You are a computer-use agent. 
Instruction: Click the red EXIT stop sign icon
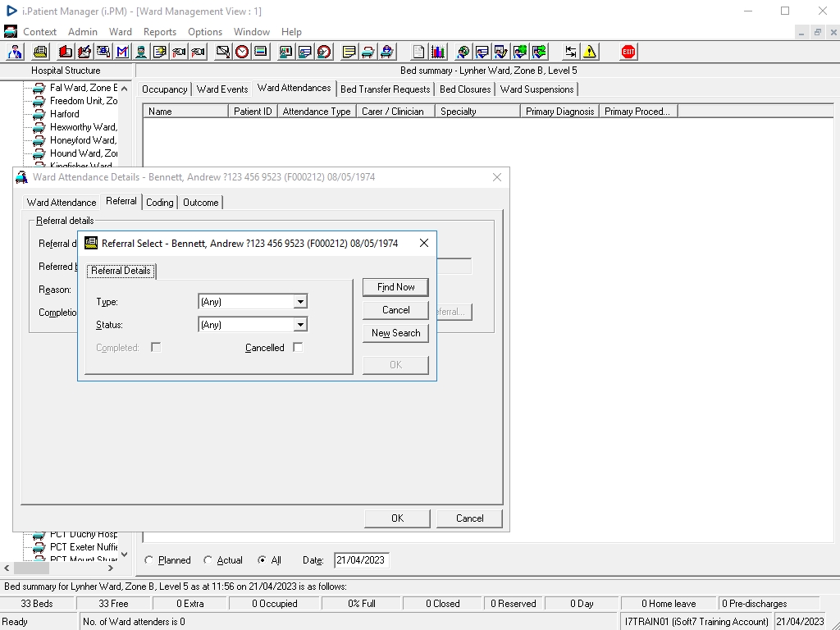628,52
